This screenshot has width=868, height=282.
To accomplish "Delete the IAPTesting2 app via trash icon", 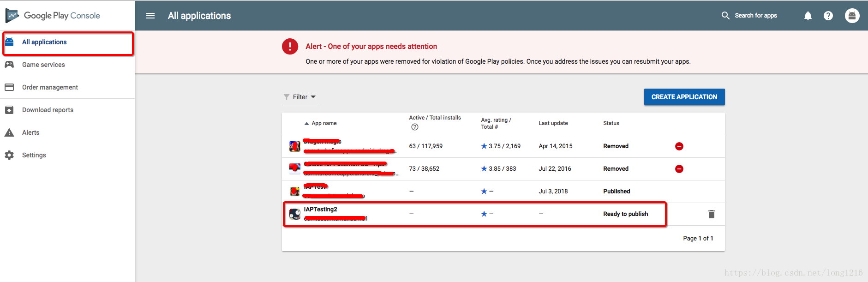I will 712,214.
